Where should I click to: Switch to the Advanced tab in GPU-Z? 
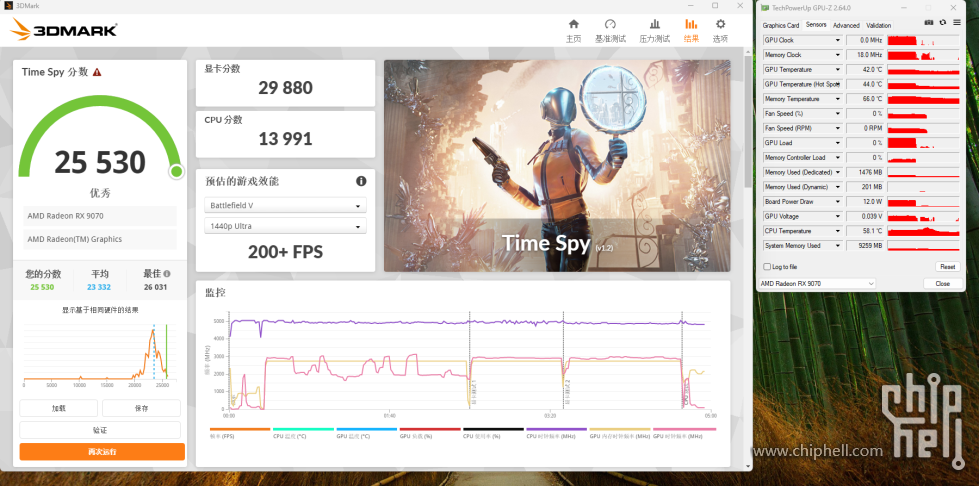[846, 26]
